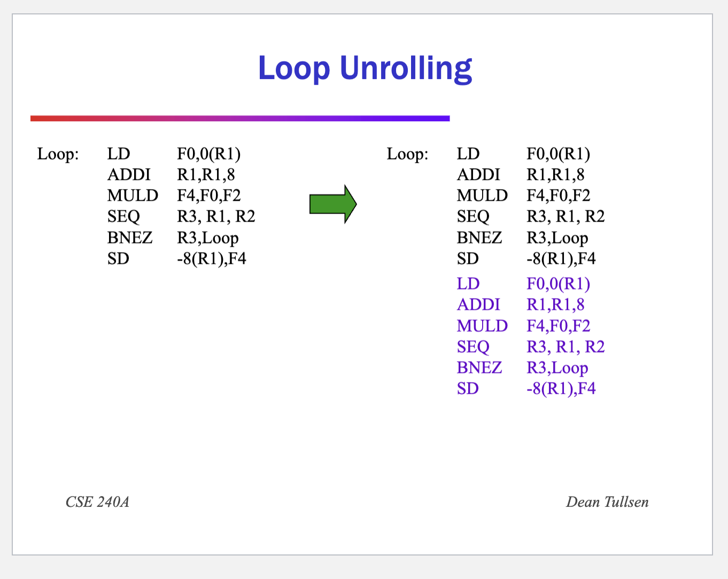The width and height of the screenshot is (728, 579).
Task: Click the purple BNEZ instruction
Action: [479, 367]
